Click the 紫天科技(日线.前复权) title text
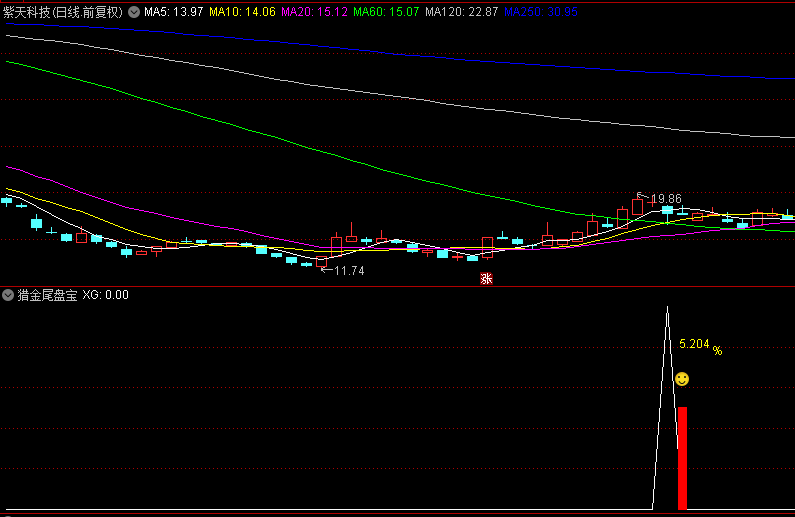 point(63,12)
